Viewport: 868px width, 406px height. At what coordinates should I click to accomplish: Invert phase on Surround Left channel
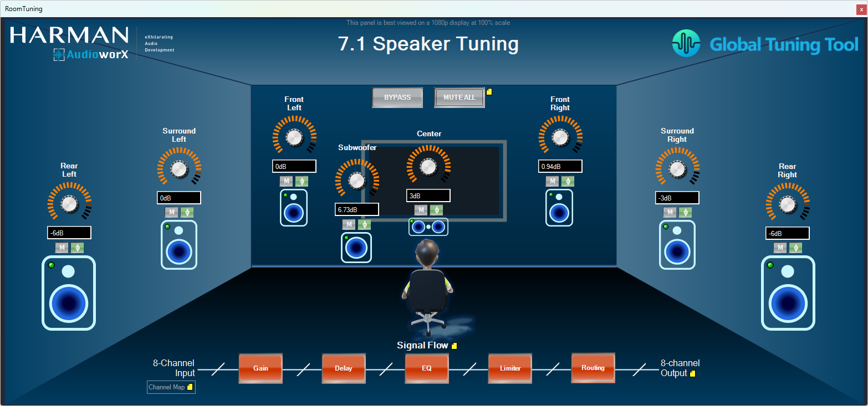point(187,212)
